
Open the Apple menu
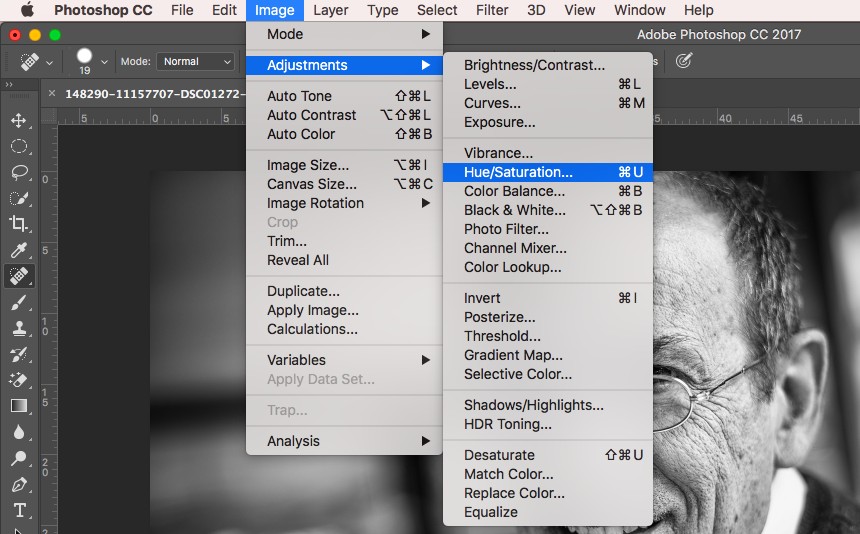click(x=27, y=10)
